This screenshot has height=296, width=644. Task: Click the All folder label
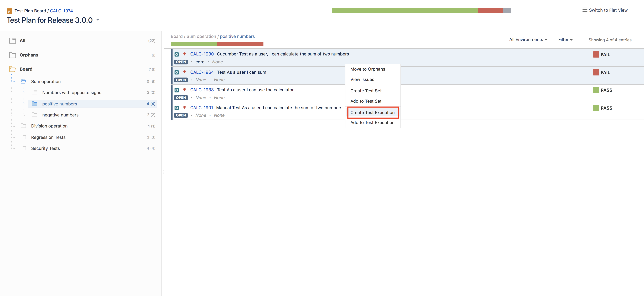(x=23, y=40)
